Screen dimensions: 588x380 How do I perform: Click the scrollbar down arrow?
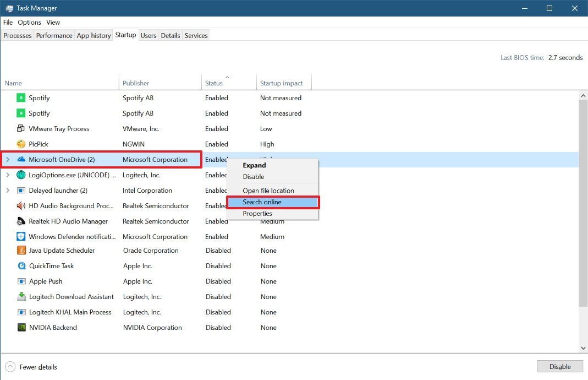coord(584,347)
